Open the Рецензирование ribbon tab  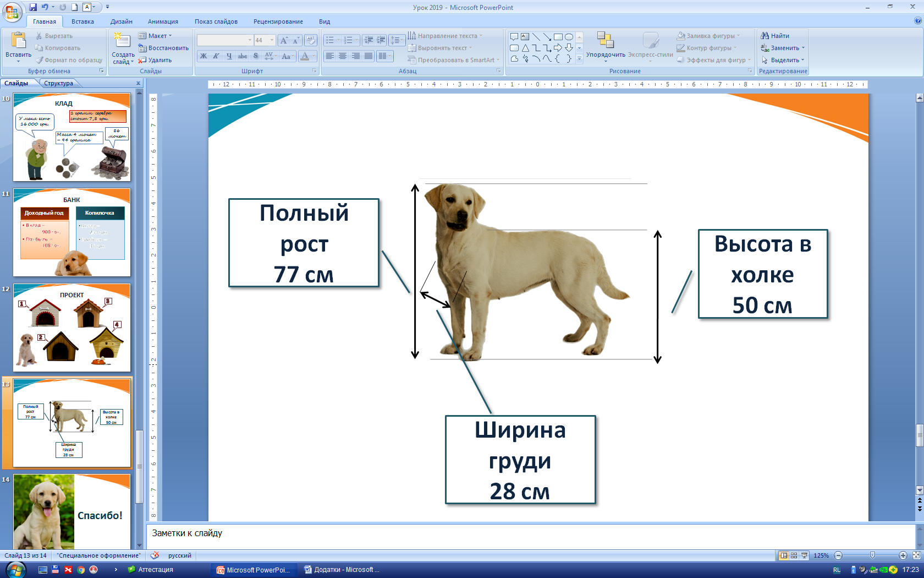tap(278, 21)
